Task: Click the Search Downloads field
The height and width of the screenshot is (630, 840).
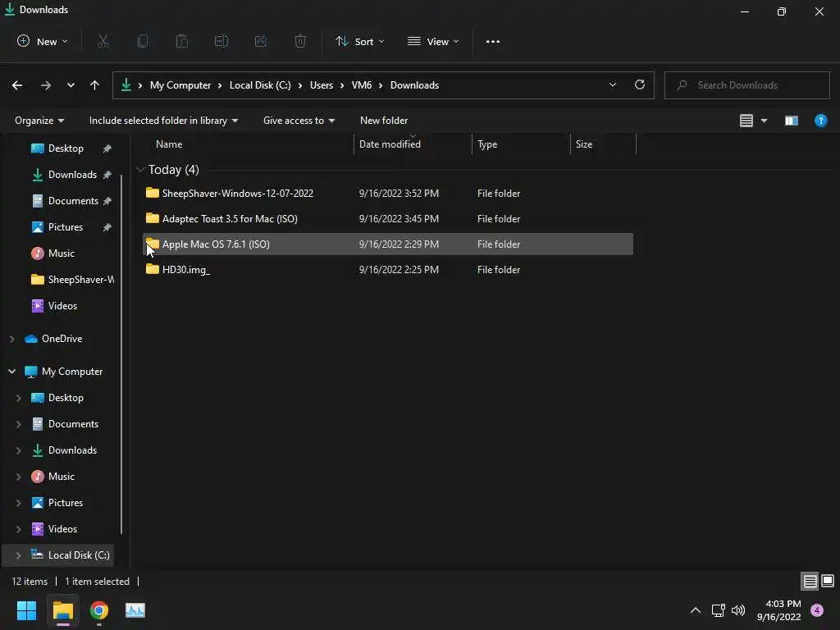Action: (746, 85)
